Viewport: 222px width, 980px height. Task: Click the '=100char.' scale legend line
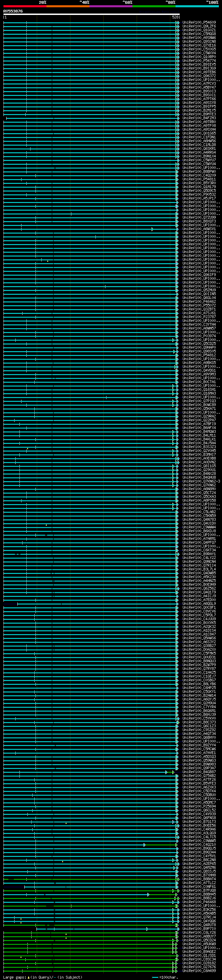click(155, 977)
